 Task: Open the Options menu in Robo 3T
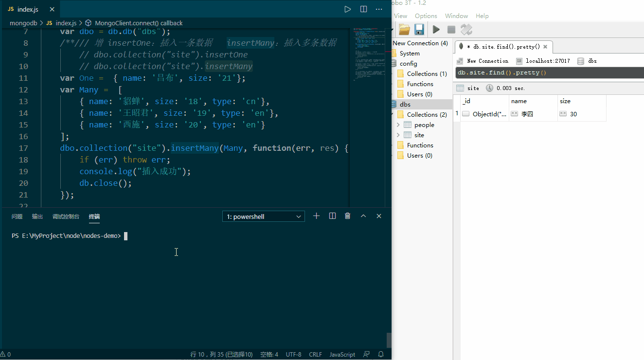pyautogui.click(x=426, y=16)
